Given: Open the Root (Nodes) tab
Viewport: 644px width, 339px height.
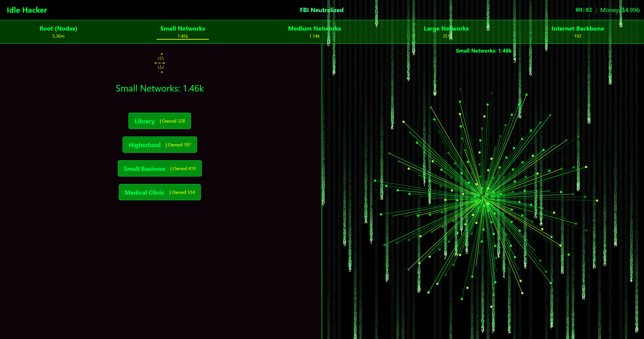Looking at the screenshot, I should pos(58,32).
